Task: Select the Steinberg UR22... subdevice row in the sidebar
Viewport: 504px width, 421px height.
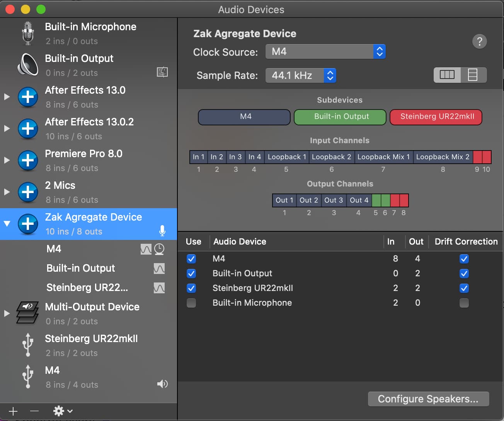Action: coord(89,288)
